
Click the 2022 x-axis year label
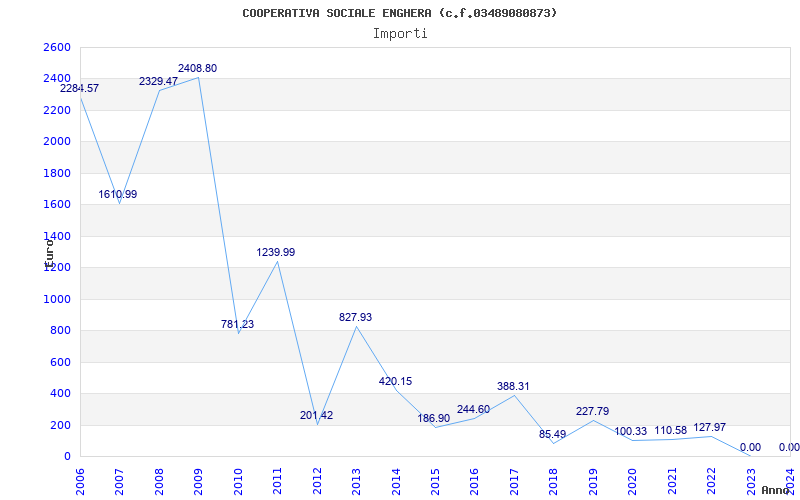pyautogui.click(x=712, y=482)
